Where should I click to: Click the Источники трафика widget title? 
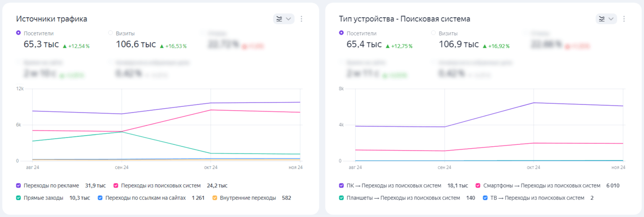pos(51,19)
